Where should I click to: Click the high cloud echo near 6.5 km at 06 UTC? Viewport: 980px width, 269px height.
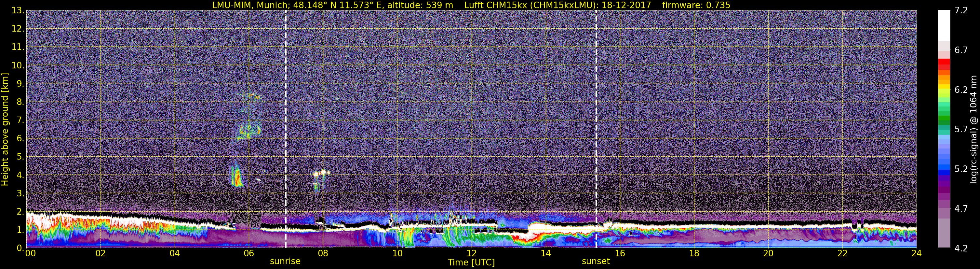[x=249, y=130]
